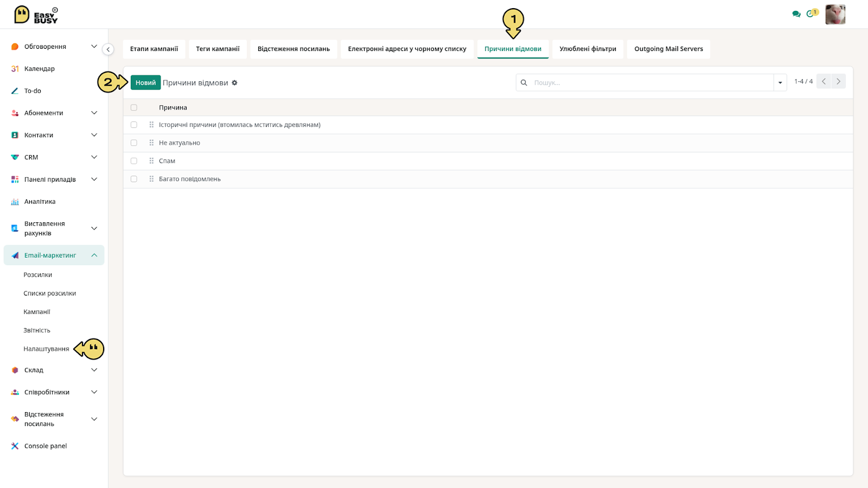Click the Виставлення рахунків icon
Image resolution: width=868 pixels, height=488 pixels.
15,228
